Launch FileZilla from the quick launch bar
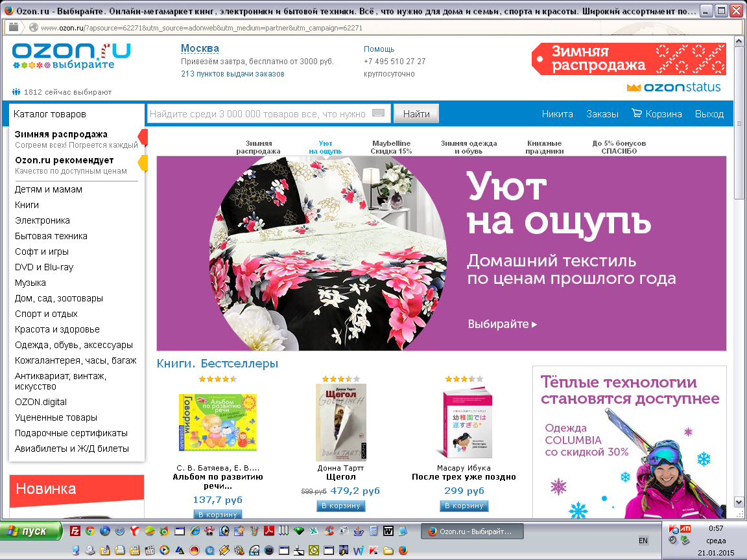Image resolution: width=747 pixels, height=560 pixels. point(75,531)
